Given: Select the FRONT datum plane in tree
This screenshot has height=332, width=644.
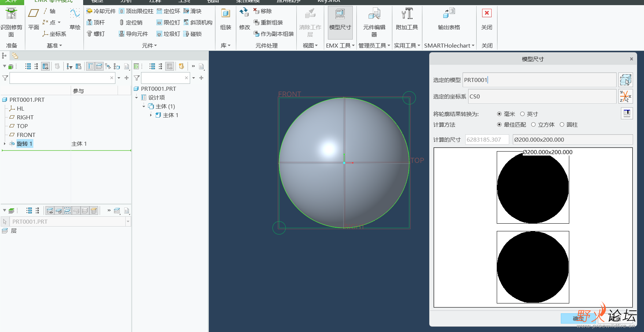Looking at the screenshot, I should (x=26, y=135).
